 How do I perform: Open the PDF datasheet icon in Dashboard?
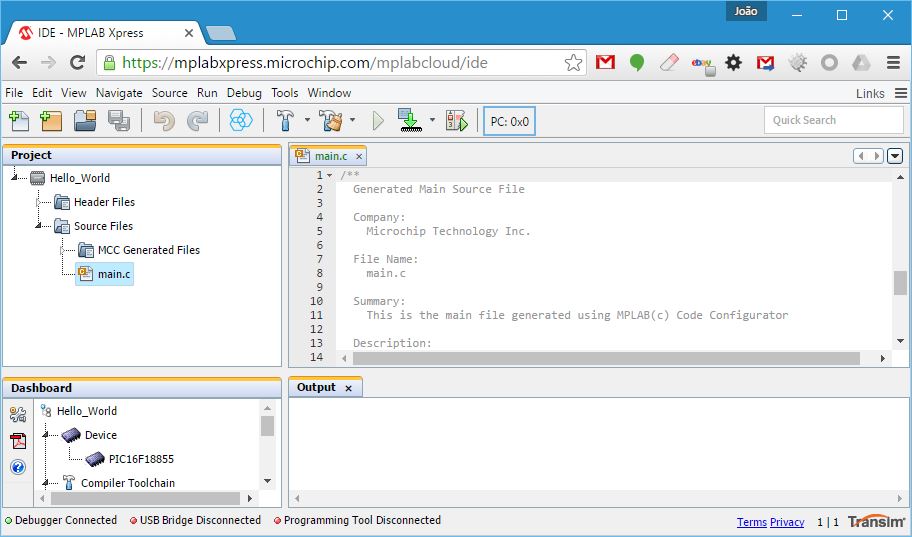click(x=18, y=441)
